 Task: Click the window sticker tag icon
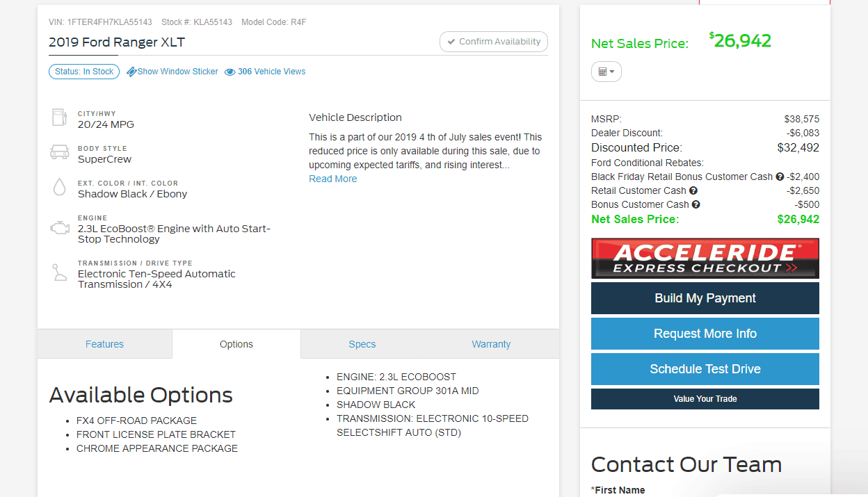click(131, 72)
